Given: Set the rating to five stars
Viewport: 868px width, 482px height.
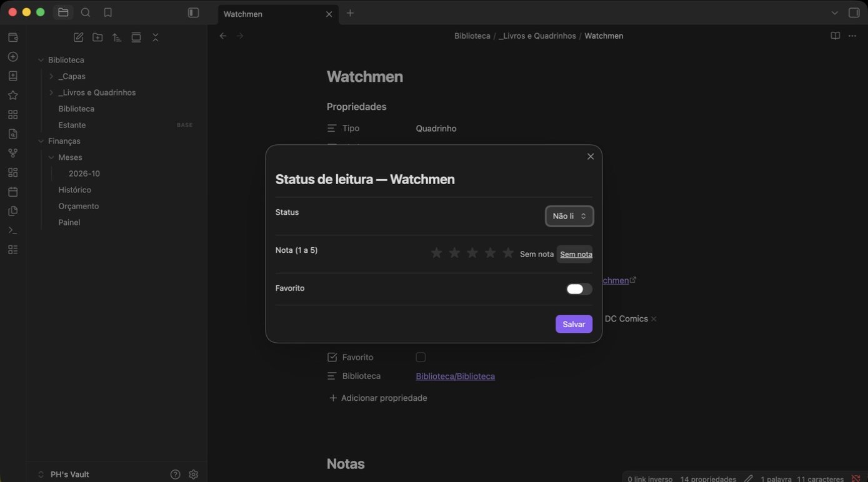Looking at the screenshot, I should tap(508, 253).
